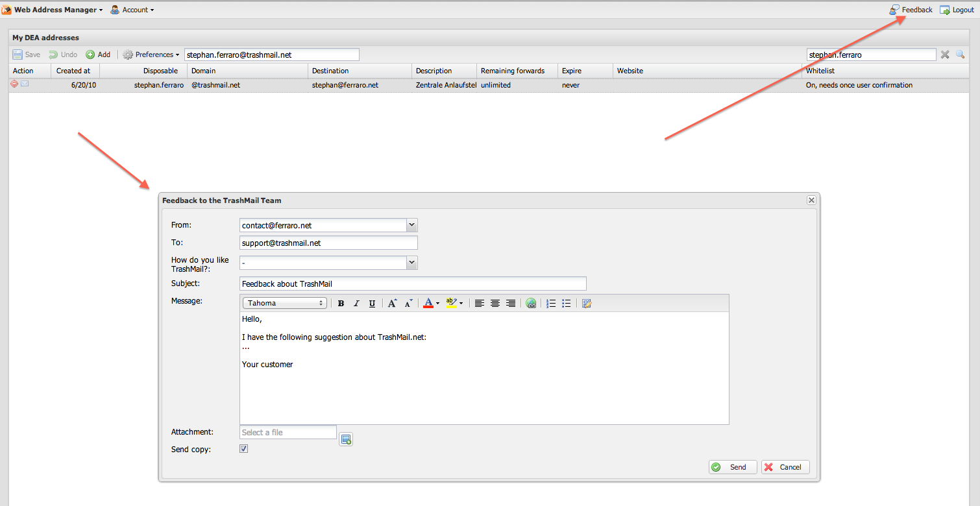Click the Select a file attachment field

(288, 432)
